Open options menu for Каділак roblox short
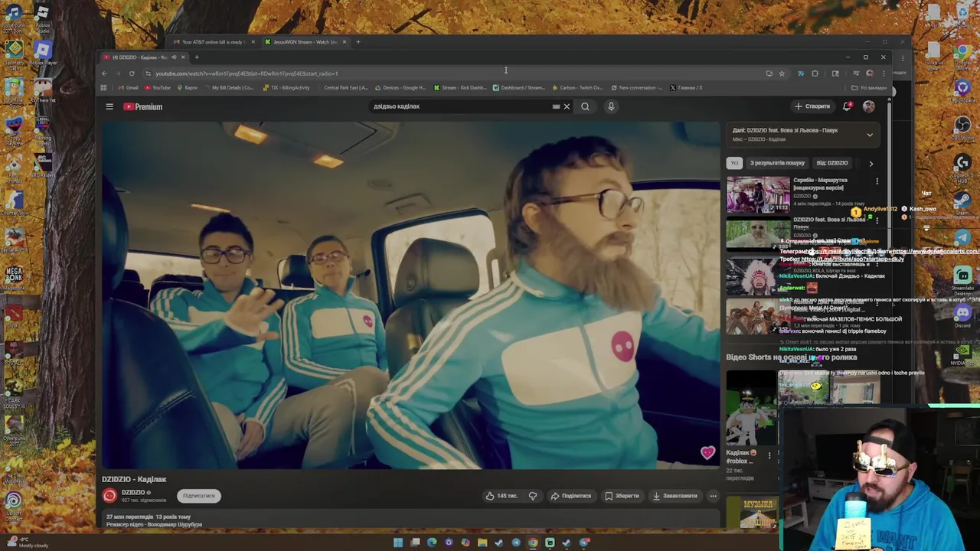This screenshot has height=551, width=980. tap(769, 455)
